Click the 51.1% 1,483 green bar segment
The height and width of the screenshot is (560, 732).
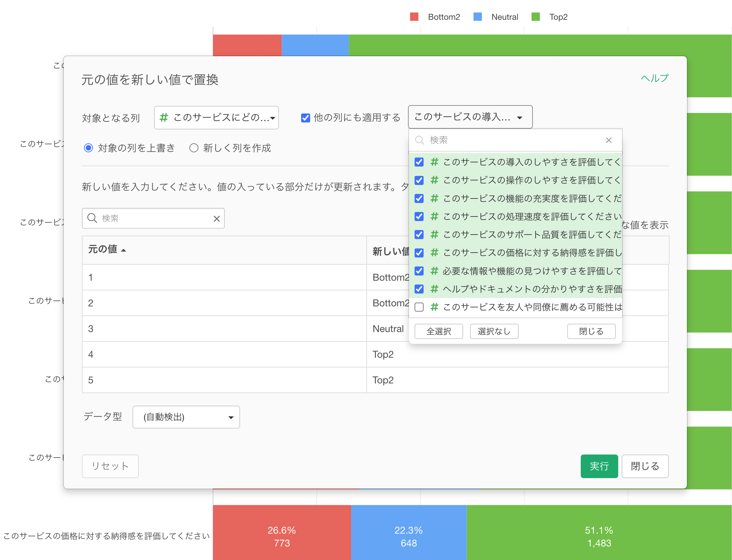pos(599,533)
